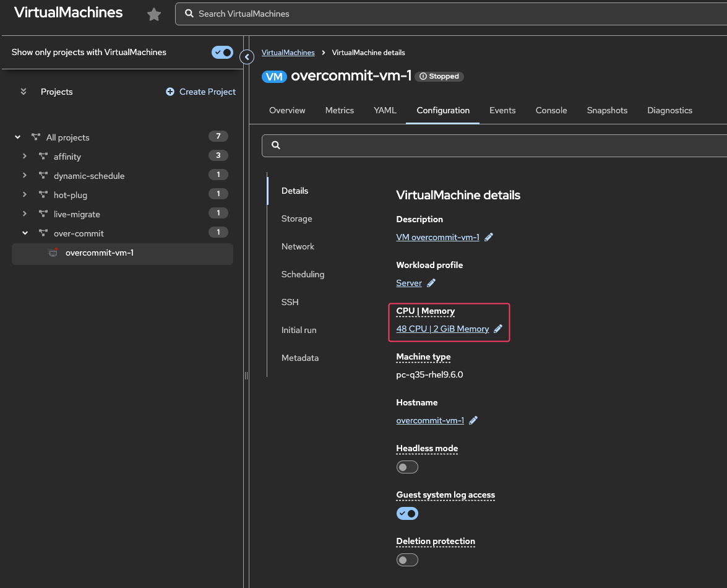Expand the live-migrate project
This screenshot has width=727, height=588.
click(25, 214)
